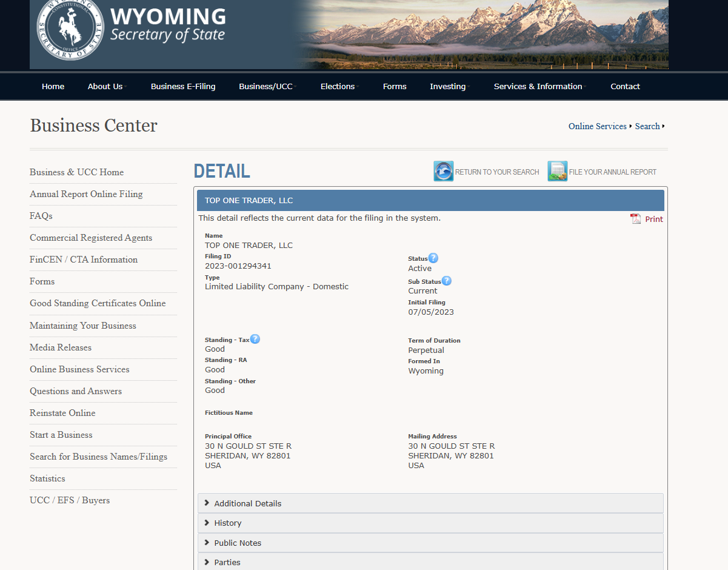Expand the Public Notes section
This screenshot has width=728, height=570.
coord(238,543)
